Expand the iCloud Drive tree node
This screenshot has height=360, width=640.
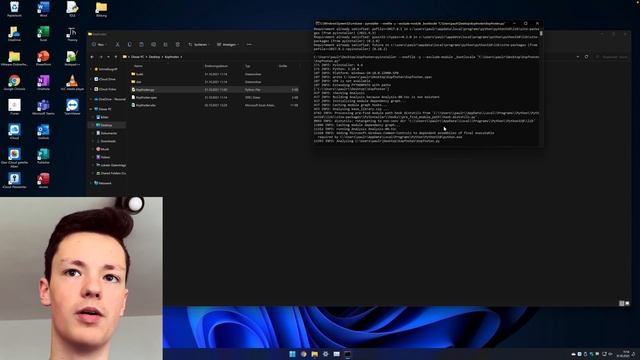pyautogui.click(x=91, y=79)
